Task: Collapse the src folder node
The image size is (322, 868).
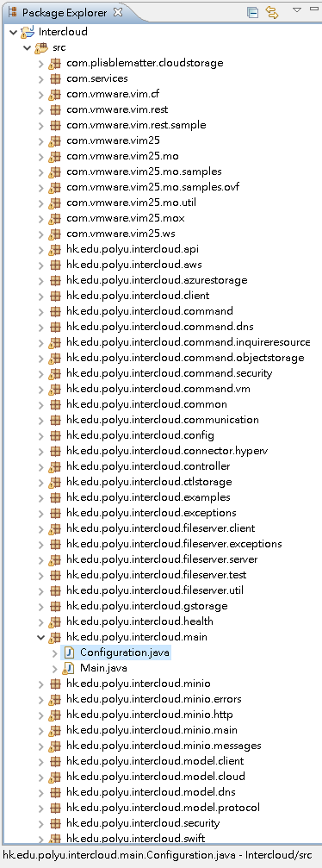Action: [x=27, y=47]
